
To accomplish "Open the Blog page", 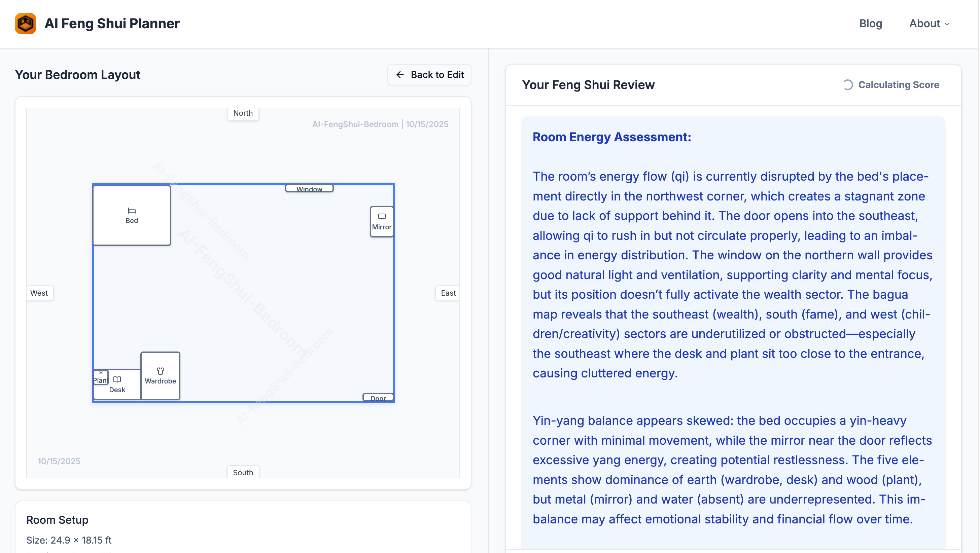I will pos(870,24).
